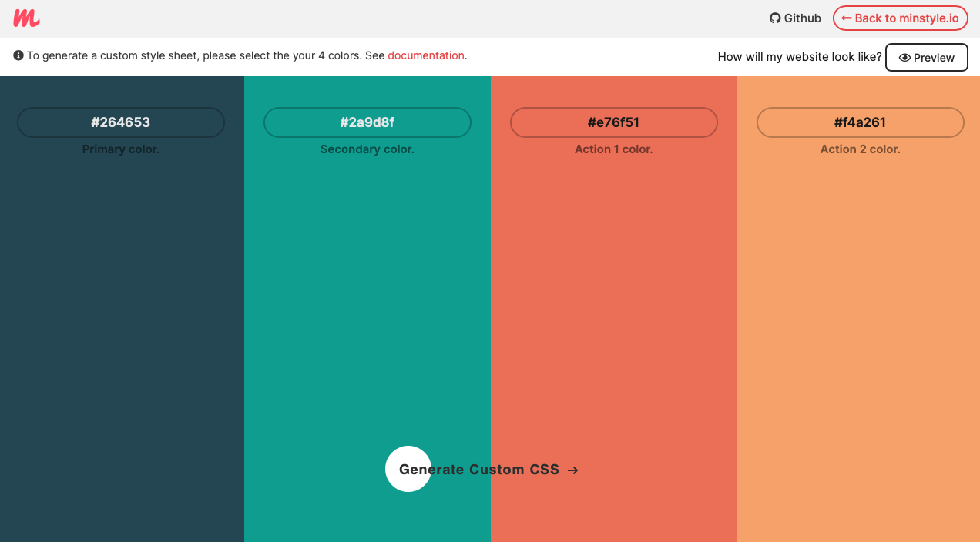Click the "Action 2 color." label

click(861, 149)
